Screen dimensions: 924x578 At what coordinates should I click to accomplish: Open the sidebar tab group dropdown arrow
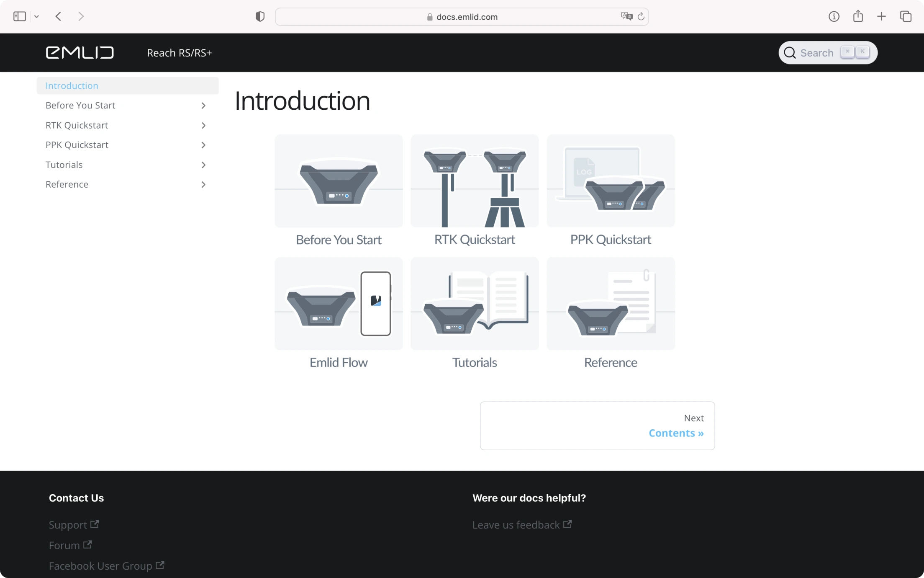tap(37, 17)
